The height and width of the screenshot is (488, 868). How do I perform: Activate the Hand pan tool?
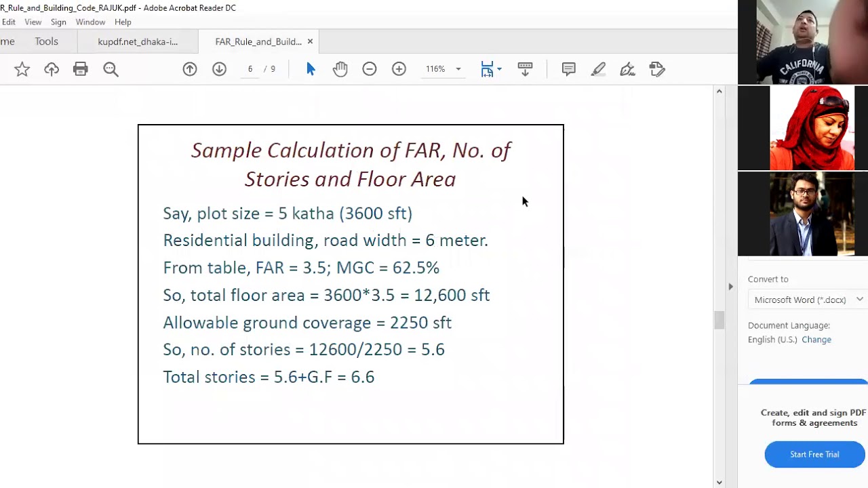340,69
